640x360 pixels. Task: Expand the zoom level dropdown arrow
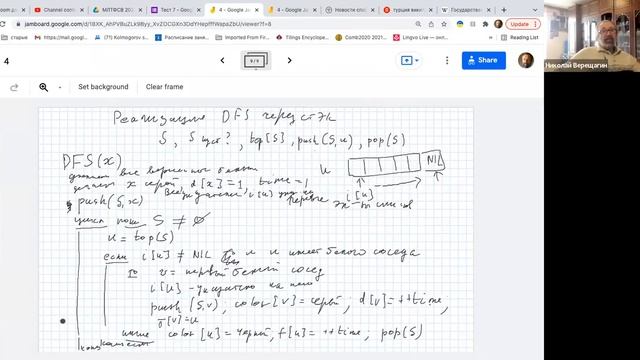point(60,87)
